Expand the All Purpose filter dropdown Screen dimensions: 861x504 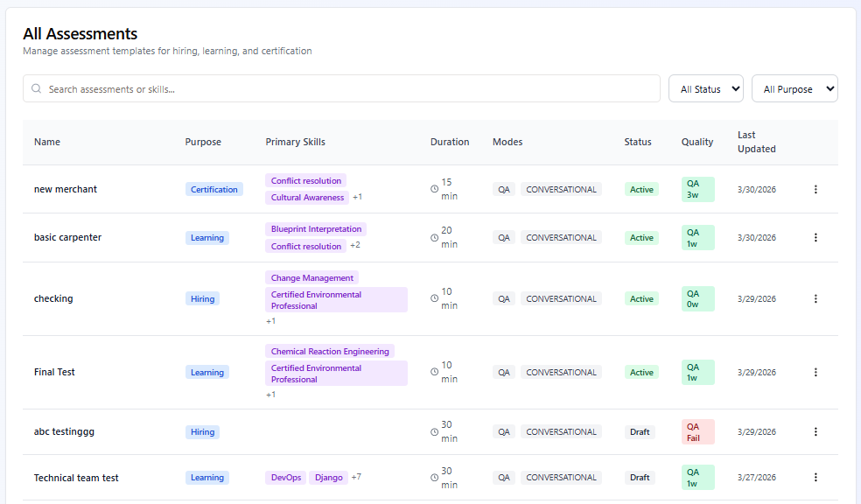tap(794, 89)
